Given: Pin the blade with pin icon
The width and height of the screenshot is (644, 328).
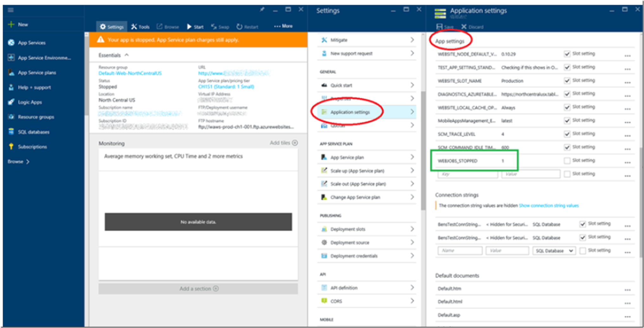Looking at the screenshot, I should tap(262, 10).
